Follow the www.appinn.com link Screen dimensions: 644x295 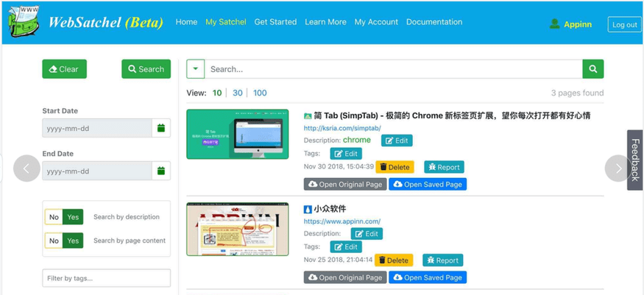pos(342,221)
